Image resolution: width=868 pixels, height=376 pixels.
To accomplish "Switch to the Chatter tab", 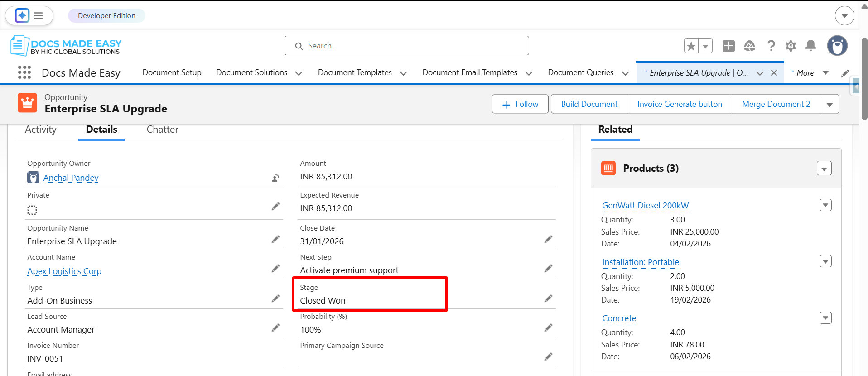I will tap(162, 130).
